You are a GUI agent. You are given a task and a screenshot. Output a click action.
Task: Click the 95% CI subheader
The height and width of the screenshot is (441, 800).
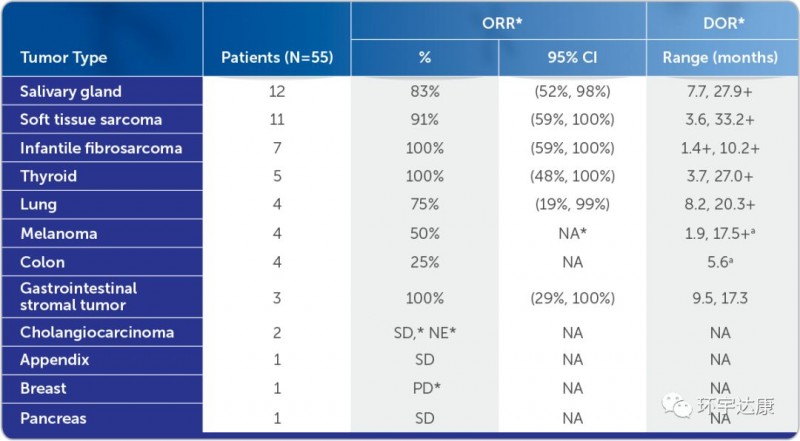[573, 57]
